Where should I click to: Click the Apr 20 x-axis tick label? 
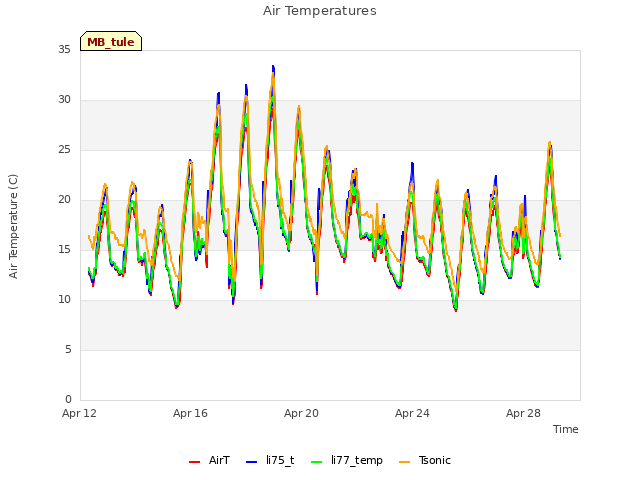coord(301,413)
